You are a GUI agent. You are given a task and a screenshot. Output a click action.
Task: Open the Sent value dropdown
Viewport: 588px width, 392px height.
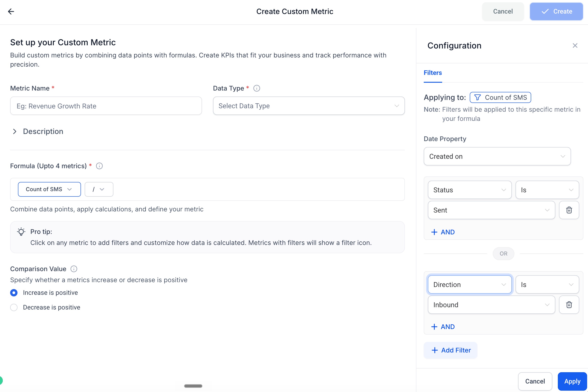(x=491, y=210)
